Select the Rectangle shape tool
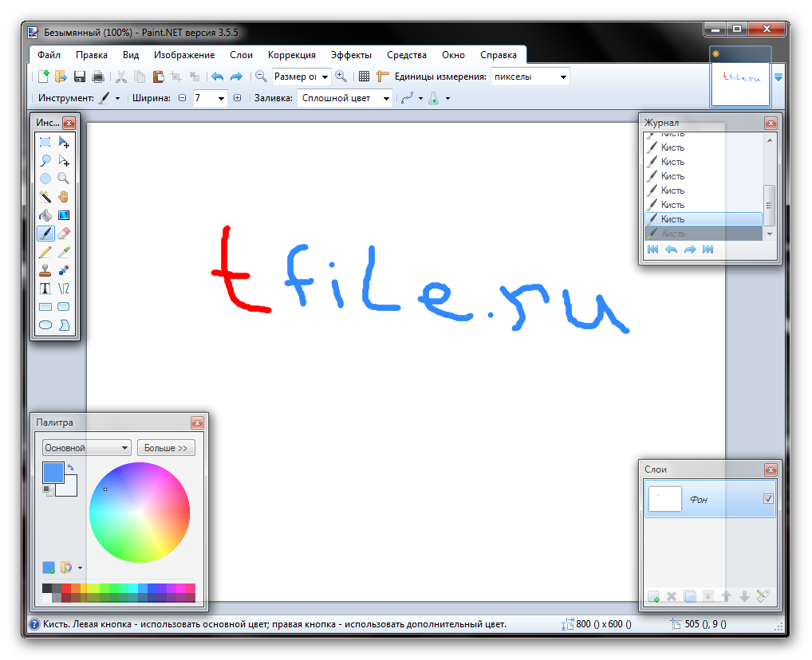Viewport: 812px width, 660px height. 45,307
